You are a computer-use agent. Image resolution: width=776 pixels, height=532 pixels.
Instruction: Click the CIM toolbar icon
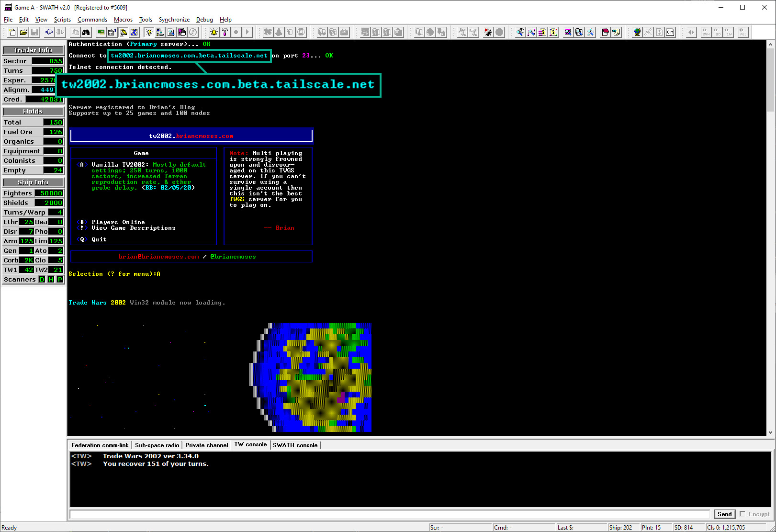pyautogui.click(x=670, y=32)
